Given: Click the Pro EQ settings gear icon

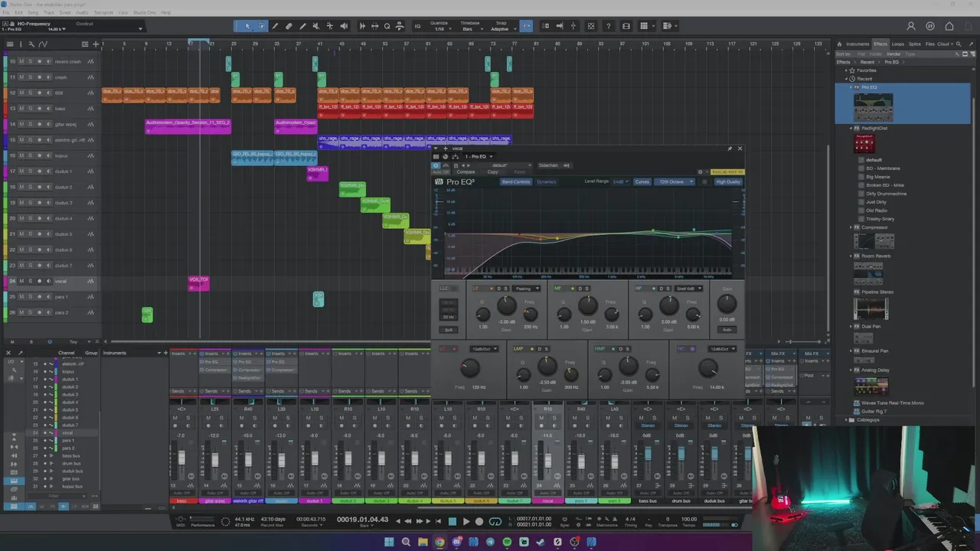Looking at the screenshot, I should (x=700, y=172).
